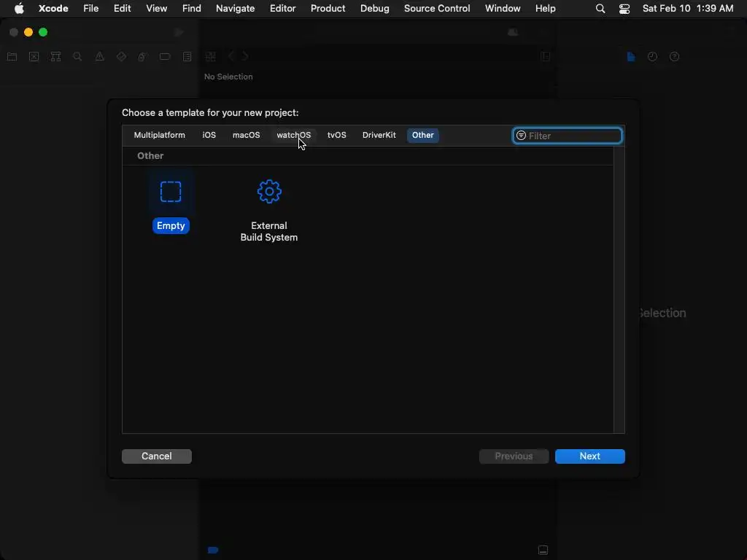Screen dimensions: 747x560
Task: Open the Debug navigator icon
Action: coord(142,57)
